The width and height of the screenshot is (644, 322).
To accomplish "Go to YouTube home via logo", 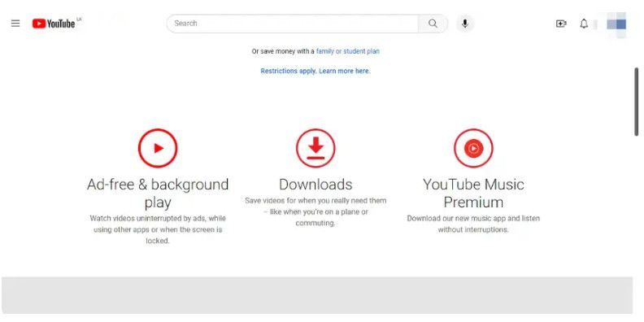I will click(x=54, y=24).
